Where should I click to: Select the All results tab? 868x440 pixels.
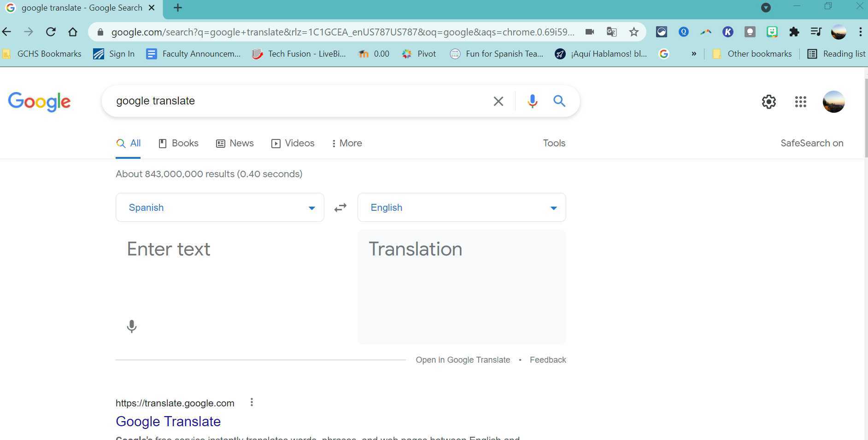pyautogui.click(x=129, y=143)
